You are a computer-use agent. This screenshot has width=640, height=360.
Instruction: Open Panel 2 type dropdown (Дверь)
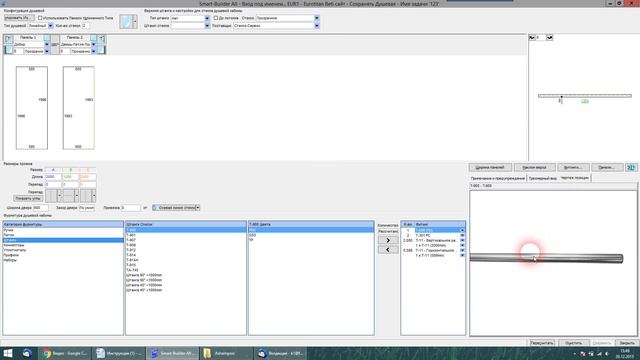point(93,44)
